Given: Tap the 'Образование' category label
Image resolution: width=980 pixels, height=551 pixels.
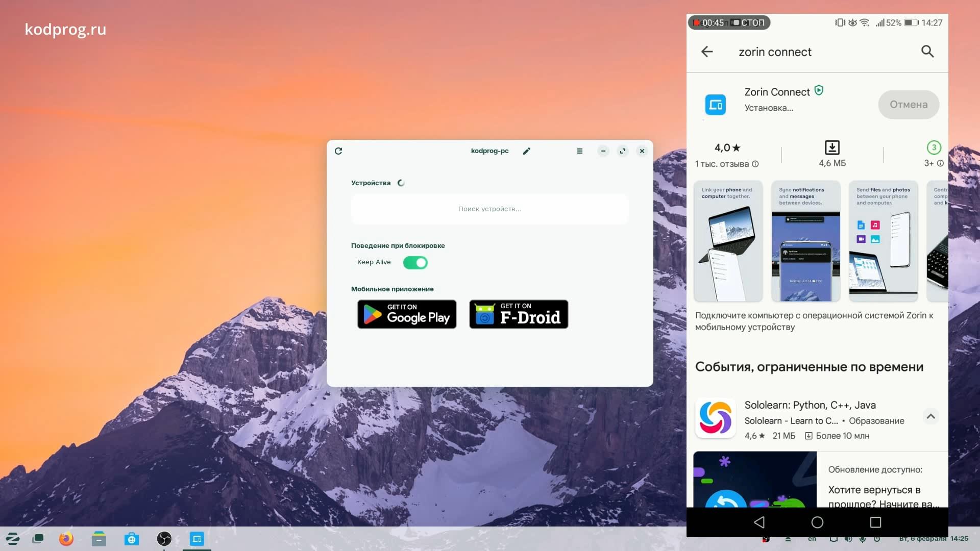Looking at the screenshot, I should click(x=876, y=421).
